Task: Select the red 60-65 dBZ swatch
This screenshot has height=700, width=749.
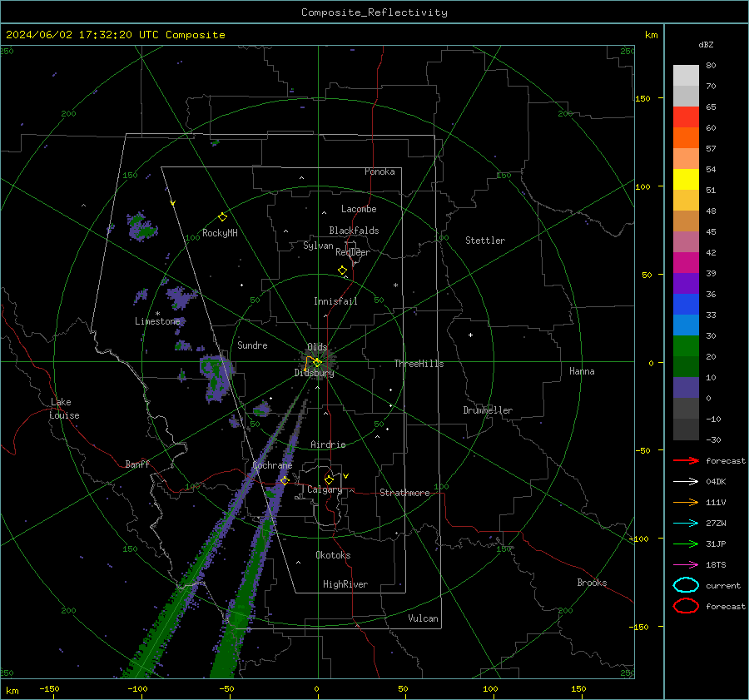Action: click(x=686, y=117)
